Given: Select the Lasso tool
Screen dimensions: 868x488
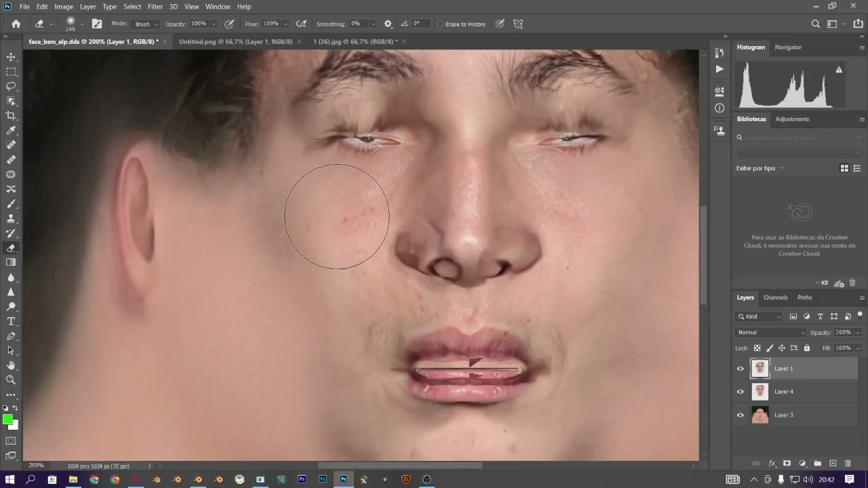Looking at the screenshot, I should [11, 86].
